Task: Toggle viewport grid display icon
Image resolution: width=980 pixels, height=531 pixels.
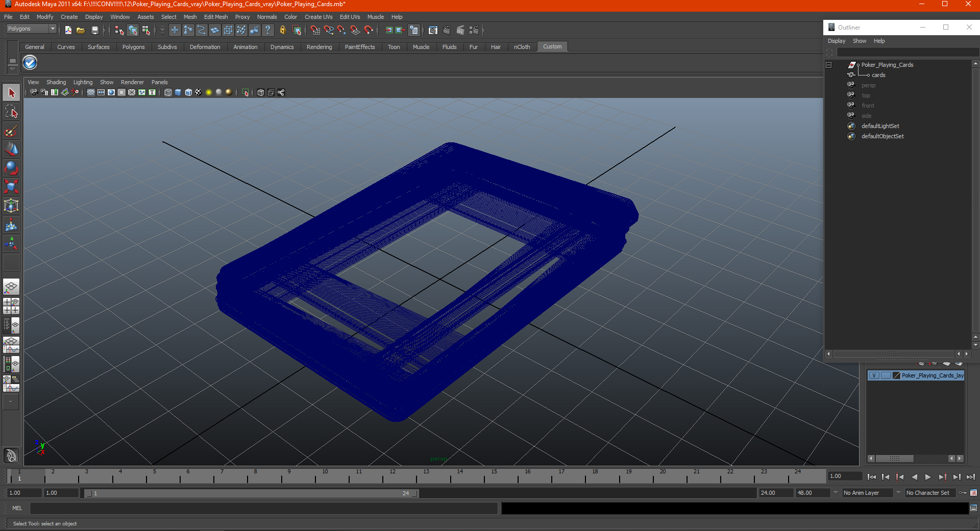Action: [x=91, y=92]
